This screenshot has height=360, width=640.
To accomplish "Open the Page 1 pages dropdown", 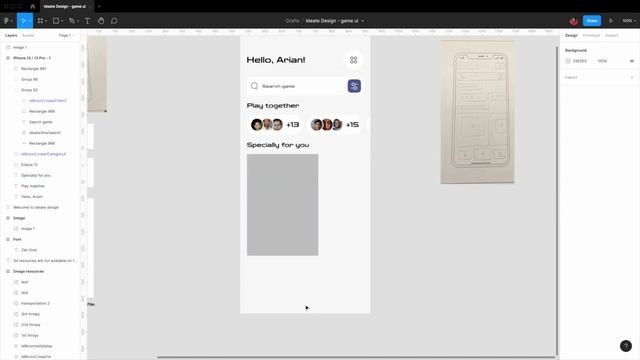I will tap(67, 36).
